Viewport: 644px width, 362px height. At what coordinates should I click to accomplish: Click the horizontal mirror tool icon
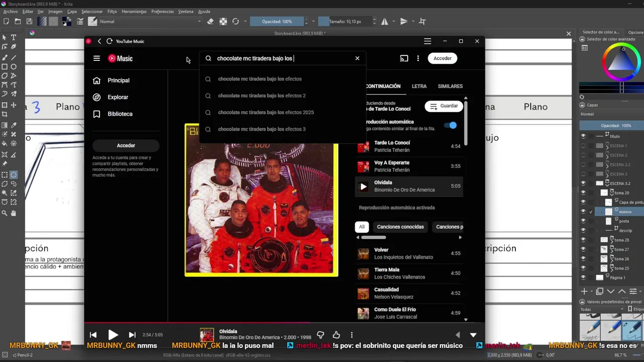point(384,21)
